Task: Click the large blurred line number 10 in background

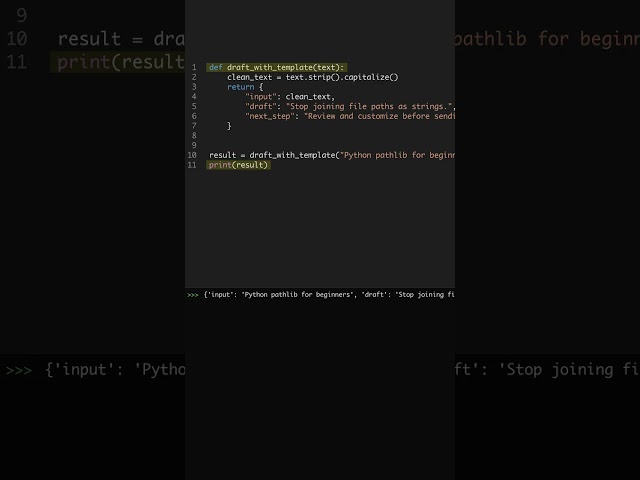Action: coord(17,39)
